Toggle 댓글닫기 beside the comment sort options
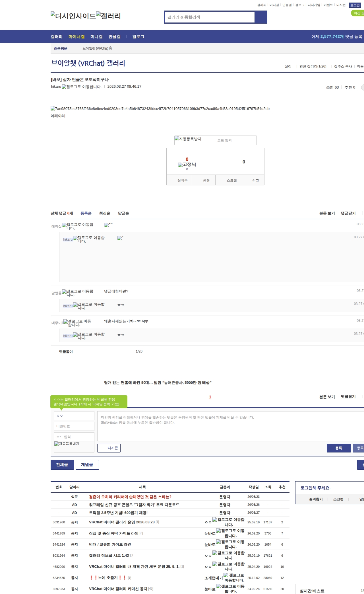Image resolution: width=364 pixels, height=594 pixels. click(x=348, y=213)
